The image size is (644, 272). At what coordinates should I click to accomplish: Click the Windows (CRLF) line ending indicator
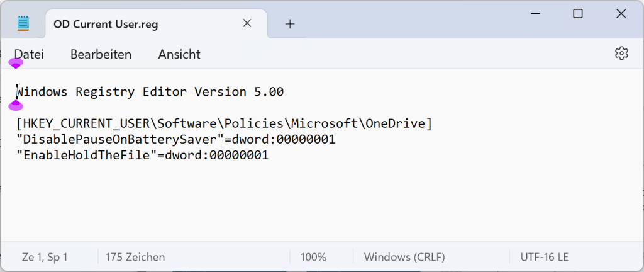point(404,257)
